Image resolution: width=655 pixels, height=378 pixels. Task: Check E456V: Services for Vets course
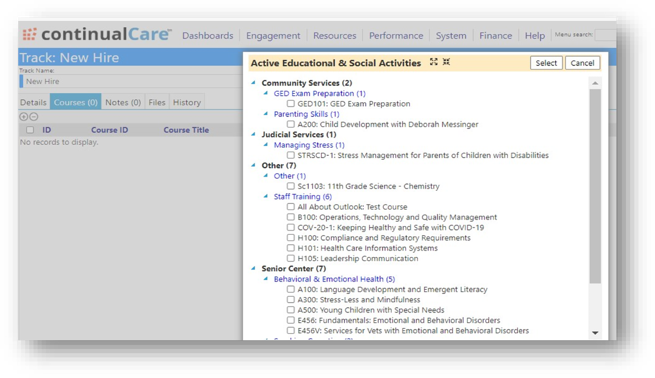pyautogui.click(x=291, y=330)
